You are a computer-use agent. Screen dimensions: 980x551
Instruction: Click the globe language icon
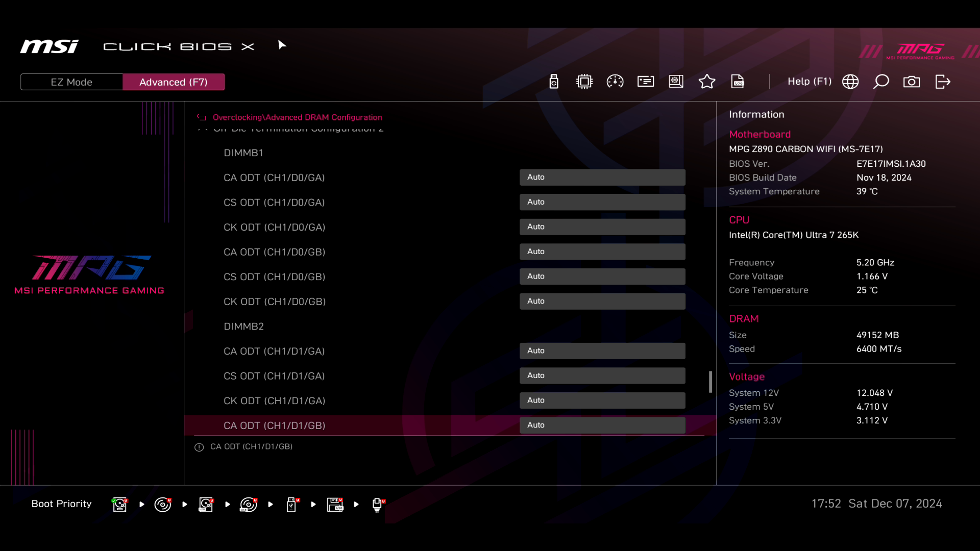[x=850, y=82]
